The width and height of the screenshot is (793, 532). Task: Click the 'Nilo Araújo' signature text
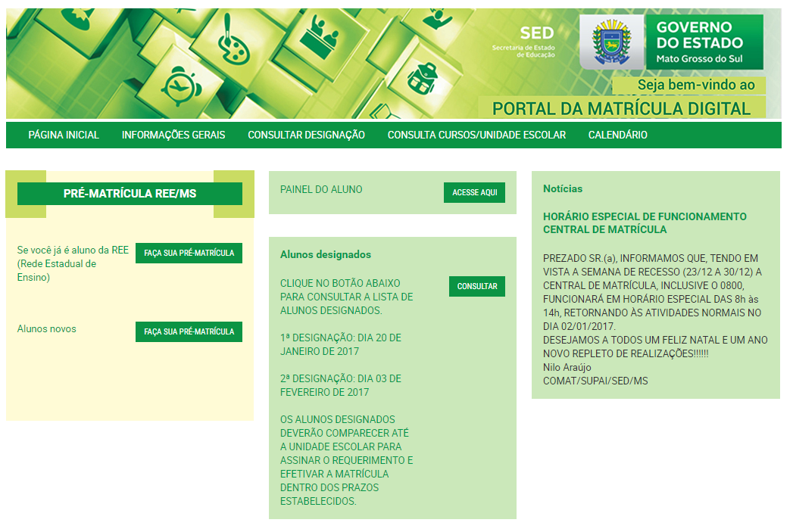pyautogui.click(x=567, y=367)
